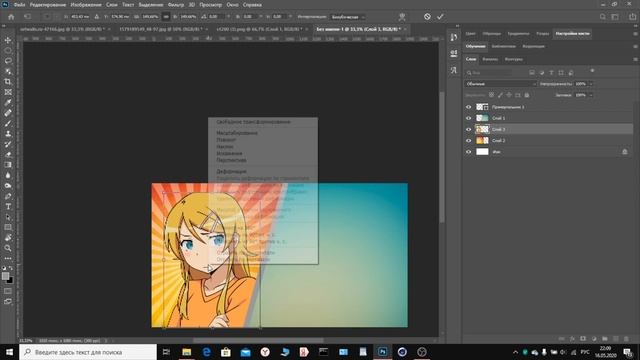Click the Windows taskbar search box
This screenshot has width=640, height=360.
[88, 352]
